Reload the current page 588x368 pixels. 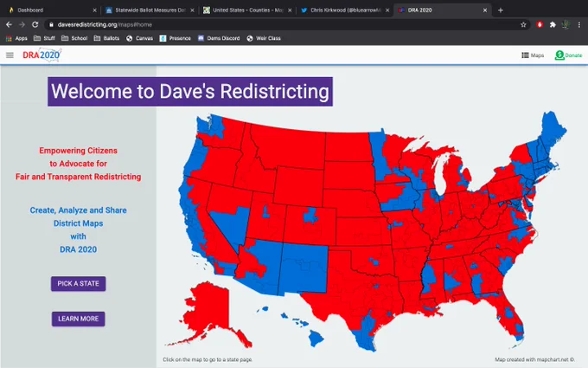35,24
